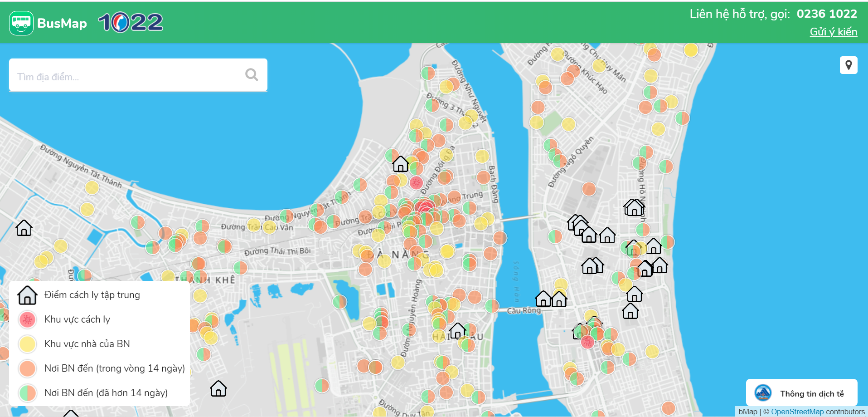
Task: Focus the "Tìm địa điểm..." search field
Action: pos(127,76)
